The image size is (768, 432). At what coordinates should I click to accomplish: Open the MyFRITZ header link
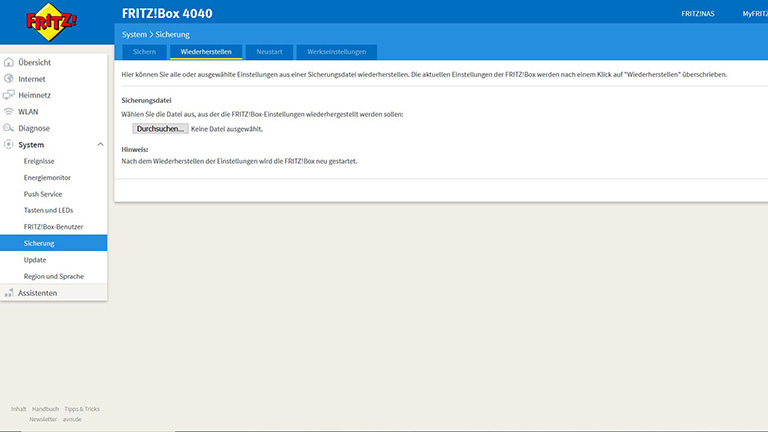[x=755, y=14]
